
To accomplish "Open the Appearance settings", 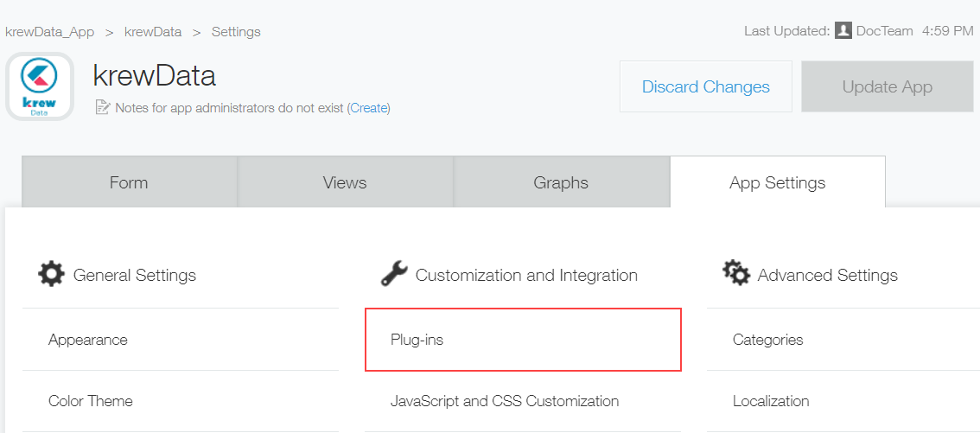I will (x=181, y=340).
